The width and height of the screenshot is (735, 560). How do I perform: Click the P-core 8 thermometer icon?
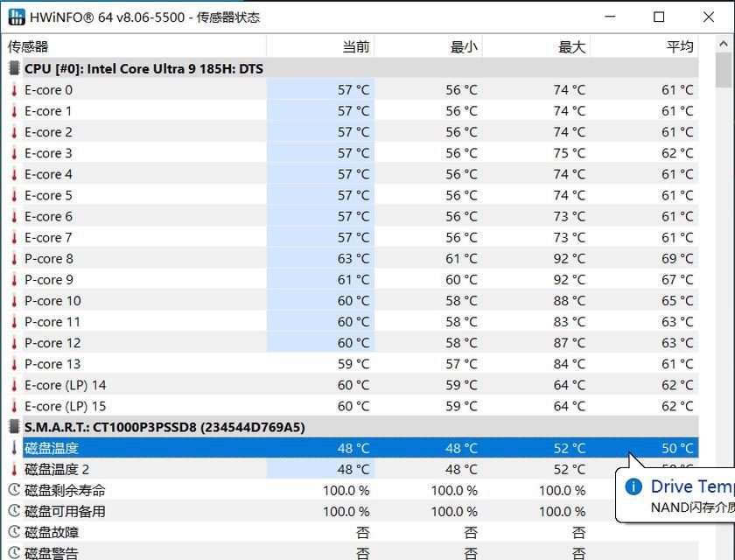coord(14,259)
